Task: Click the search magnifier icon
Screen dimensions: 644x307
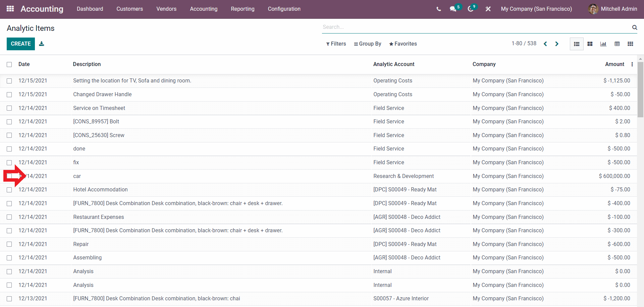Action: click(635, 27)
